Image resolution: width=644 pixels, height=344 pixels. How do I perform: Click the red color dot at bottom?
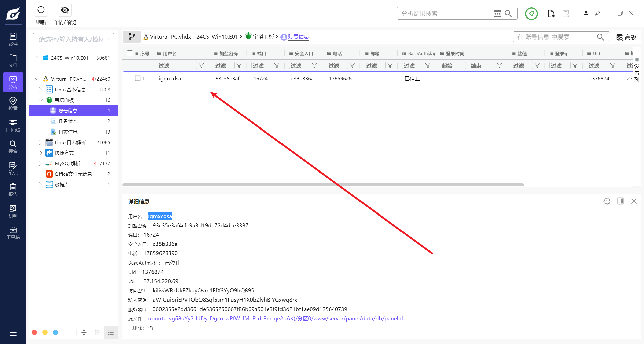click(x=34, y=332)
